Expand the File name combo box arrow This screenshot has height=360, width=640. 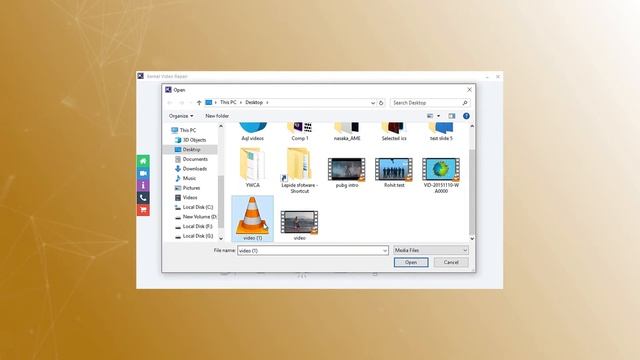click(x=384, y=251)
